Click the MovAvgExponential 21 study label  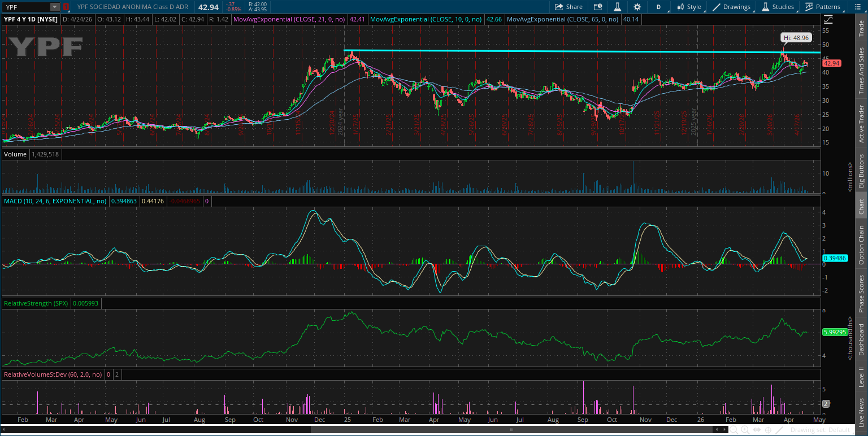pos(290,19)
